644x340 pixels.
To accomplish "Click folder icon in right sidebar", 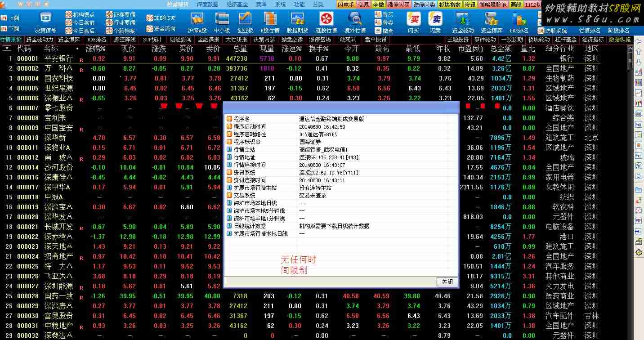I will 638,190.
